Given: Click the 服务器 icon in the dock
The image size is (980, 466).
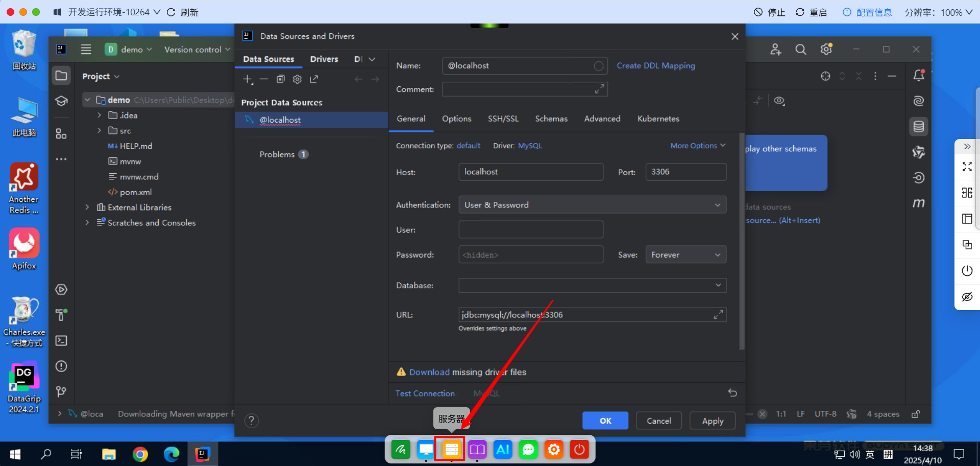Looking at the screenshot, I should tap(452, 450).
